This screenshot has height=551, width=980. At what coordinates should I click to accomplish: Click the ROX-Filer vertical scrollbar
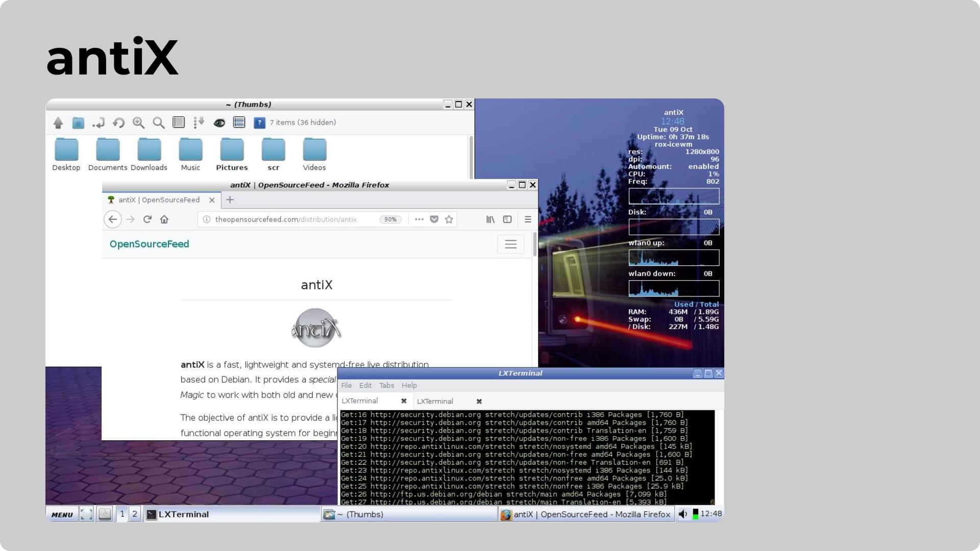tap(471, 157)
